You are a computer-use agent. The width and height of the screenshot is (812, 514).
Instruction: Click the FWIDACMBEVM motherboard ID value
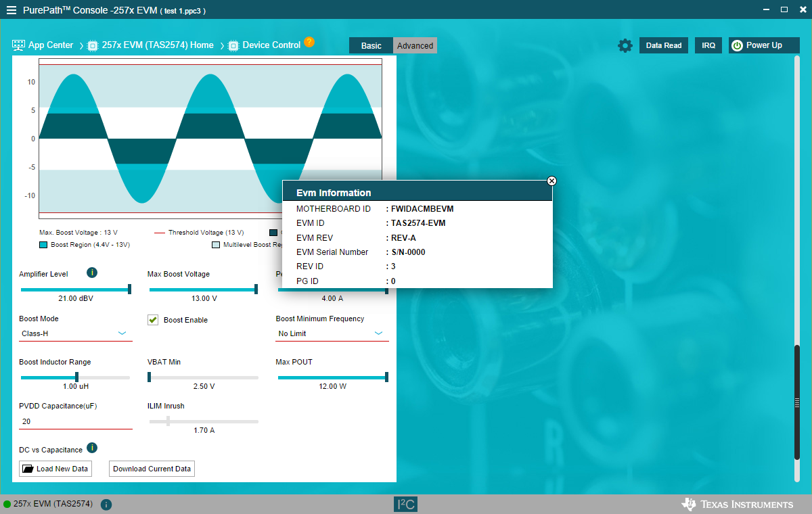click(422, 209)
